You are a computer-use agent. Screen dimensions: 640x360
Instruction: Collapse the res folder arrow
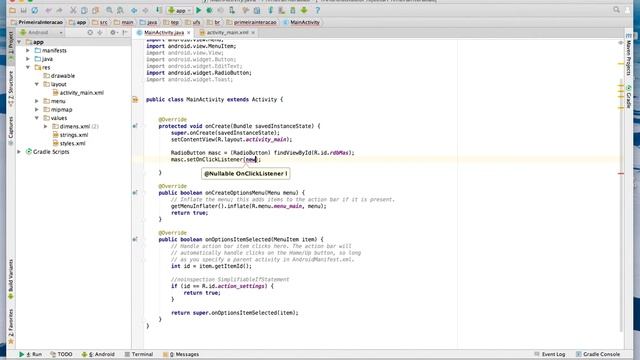point(28,67)
